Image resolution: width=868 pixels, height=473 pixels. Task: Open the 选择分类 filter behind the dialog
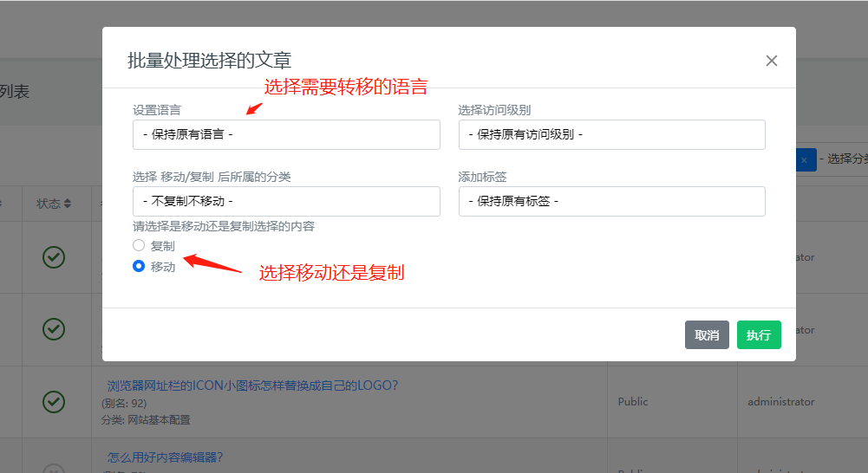point(845,159)
